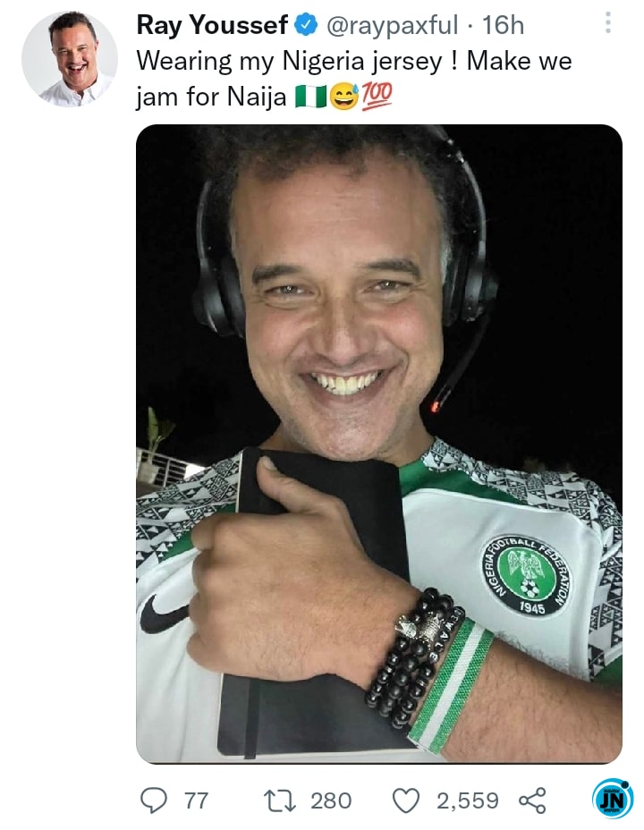Like the tweet with the heart icon
The image size is (644, 830).
[x=405, y=800]
